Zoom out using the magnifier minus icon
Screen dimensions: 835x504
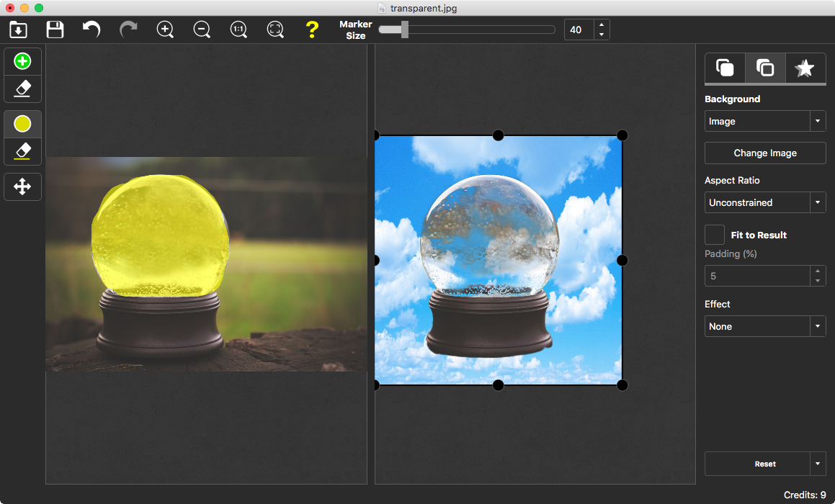(202, 30)
